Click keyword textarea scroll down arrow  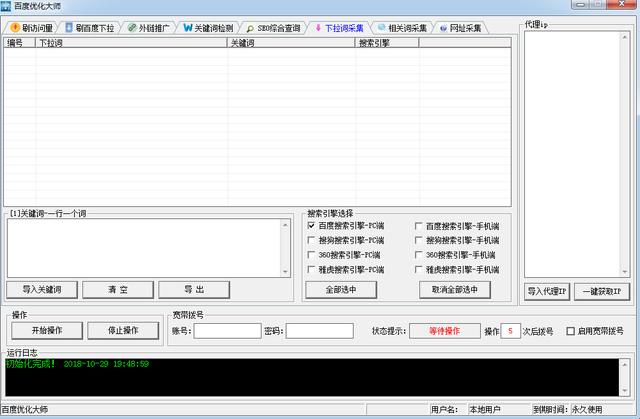tap(285, 272)
